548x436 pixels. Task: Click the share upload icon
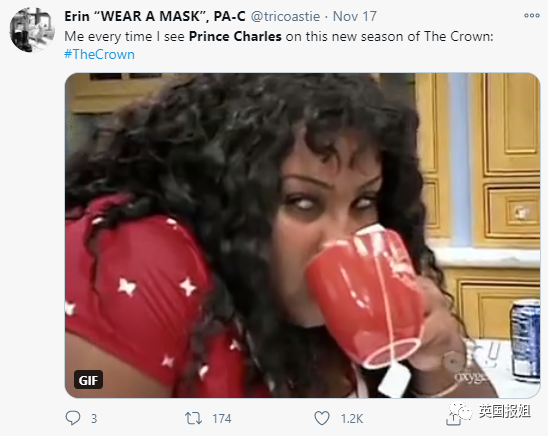453,418
